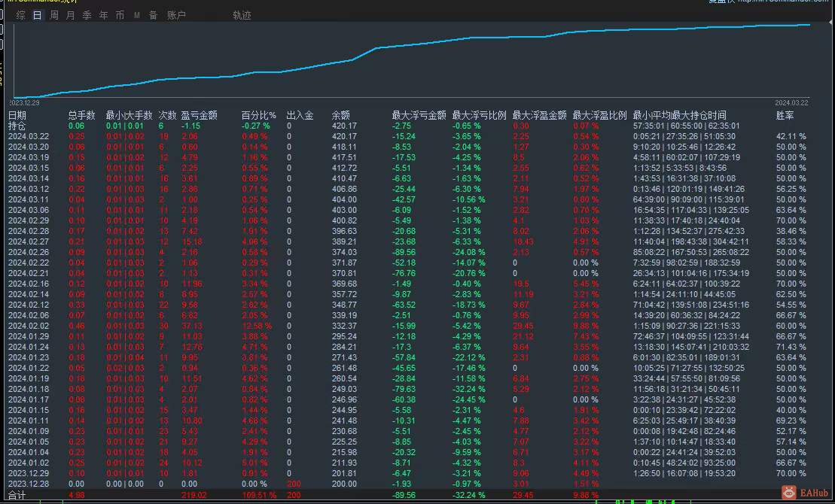Screen dimensions: 835x504
Task: Click the 38.46 % win rate value
Action: pos(791,232)
